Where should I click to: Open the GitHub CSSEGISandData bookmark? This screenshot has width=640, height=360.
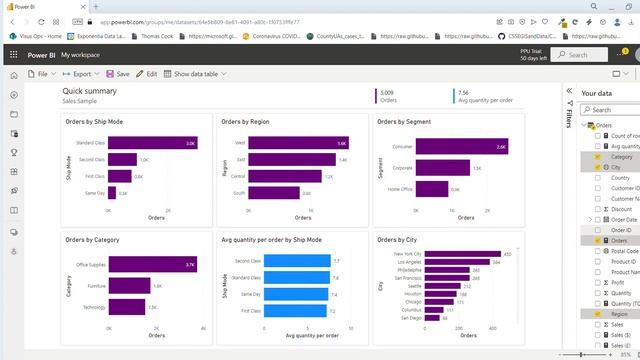coord(527,36)
